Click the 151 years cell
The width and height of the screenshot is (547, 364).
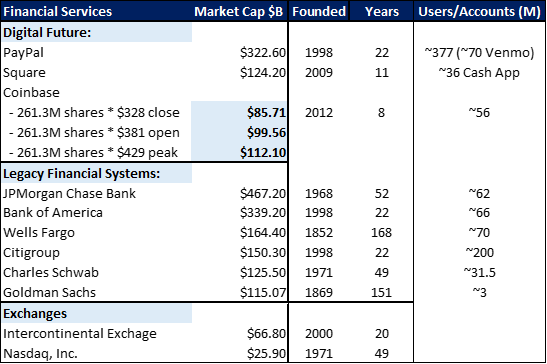click(382, 292)
